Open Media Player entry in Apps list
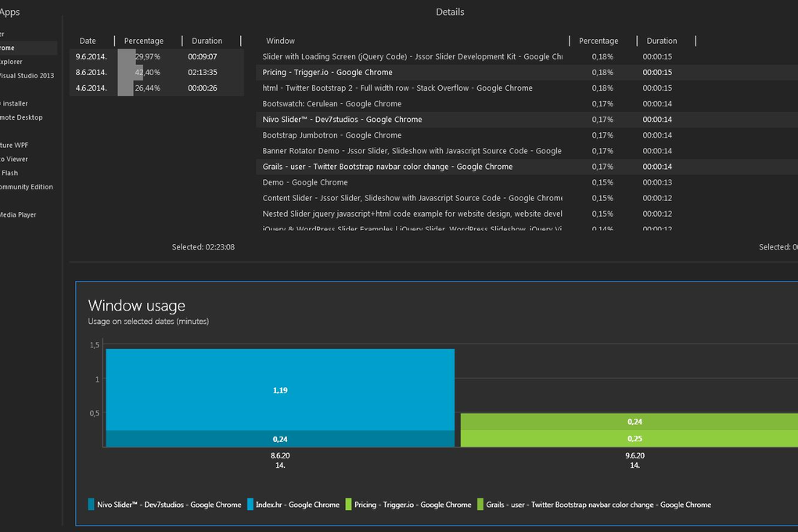798x532 pixels. [x=18, y=215]
